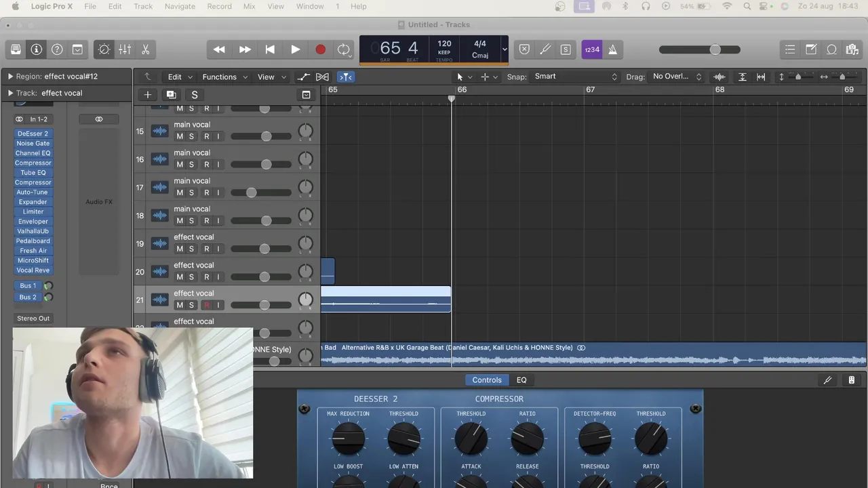Toggle the Replace mode button
The height and width of the screenshot is (488, 868).
coord(524,49)
